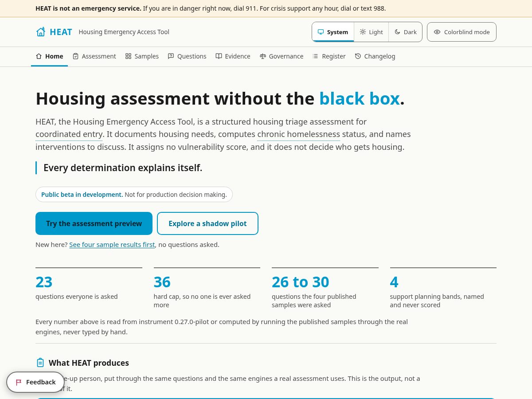The image size is (532, 399).
Task: Click the coordinated entry glossary term
Action: (69, 134)
